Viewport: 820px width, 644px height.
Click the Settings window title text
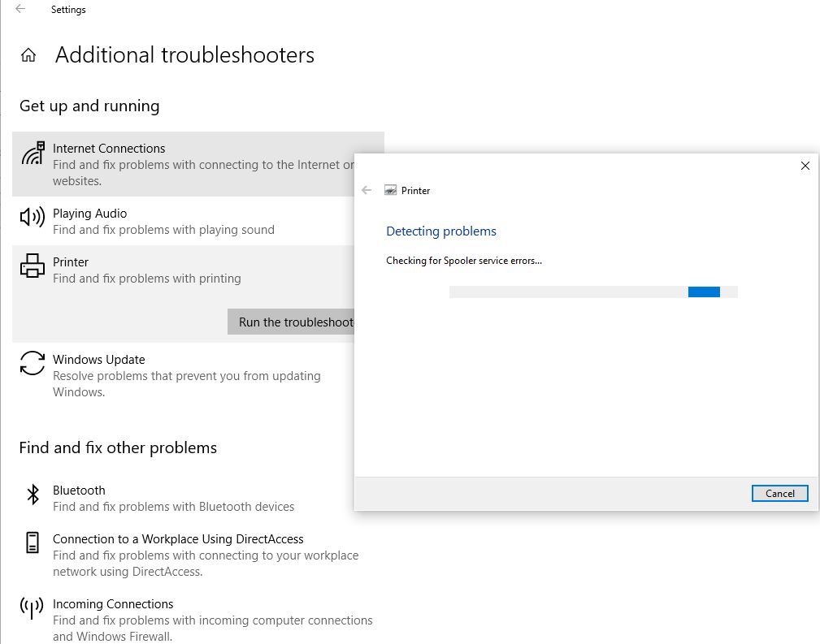pos(68,10)
